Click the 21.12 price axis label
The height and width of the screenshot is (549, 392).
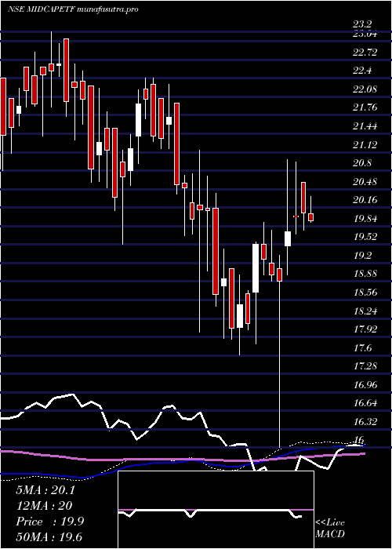[x=365, y=144]
